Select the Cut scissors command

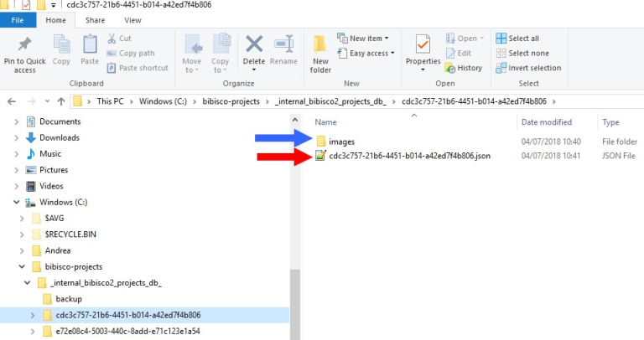pos(119,39)
